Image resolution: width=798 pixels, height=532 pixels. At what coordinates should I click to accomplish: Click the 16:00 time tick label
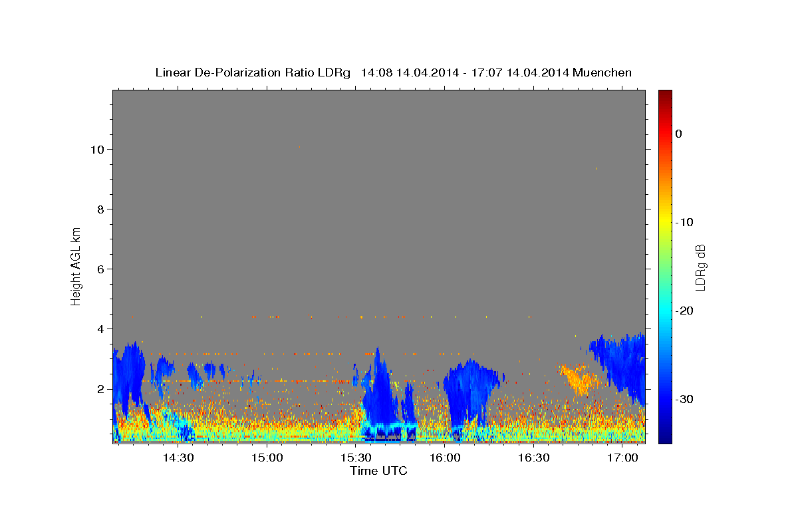click(x=445, y=458)
